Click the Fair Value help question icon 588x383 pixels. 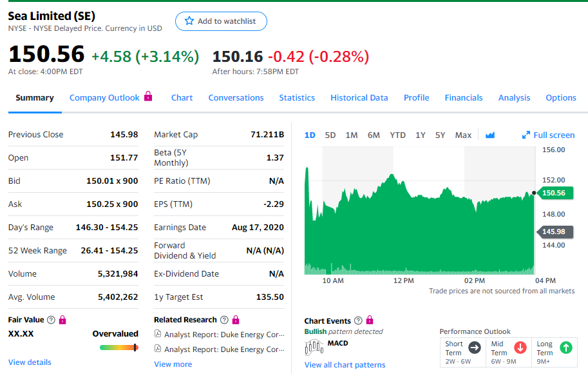pos(51,320)
